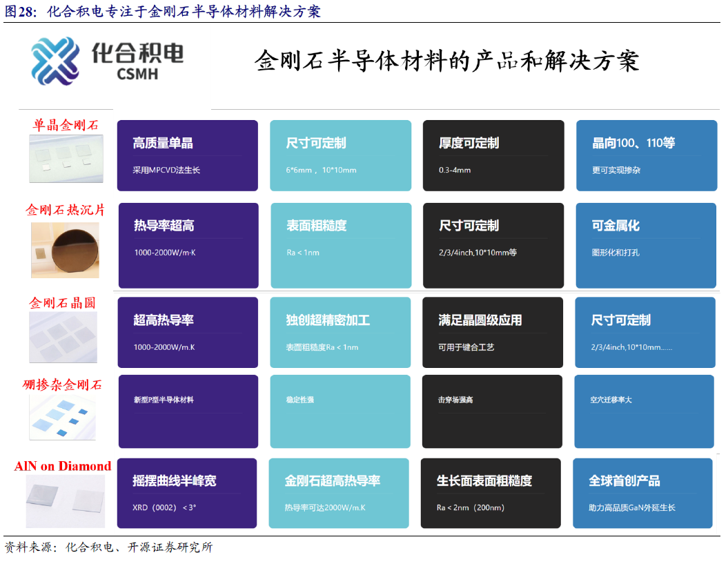Click the 表面粗糙度 Ra<1nm card
This screenshot has height=564, width=728.
341,245
